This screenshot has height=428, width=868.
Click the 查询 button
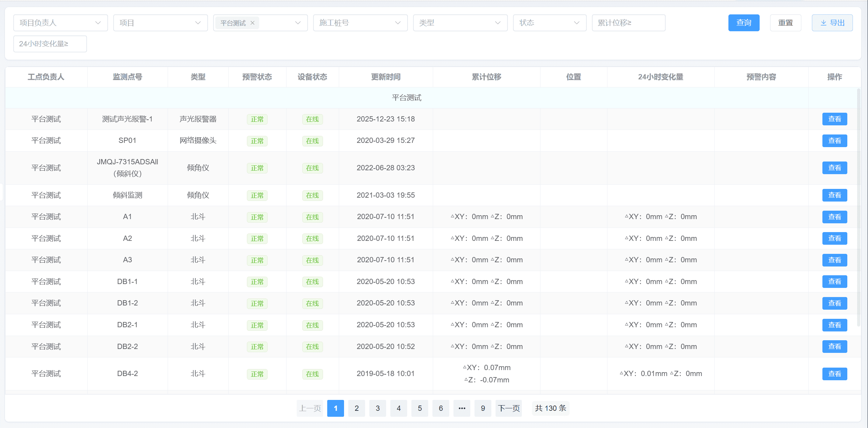pos(744,23)
